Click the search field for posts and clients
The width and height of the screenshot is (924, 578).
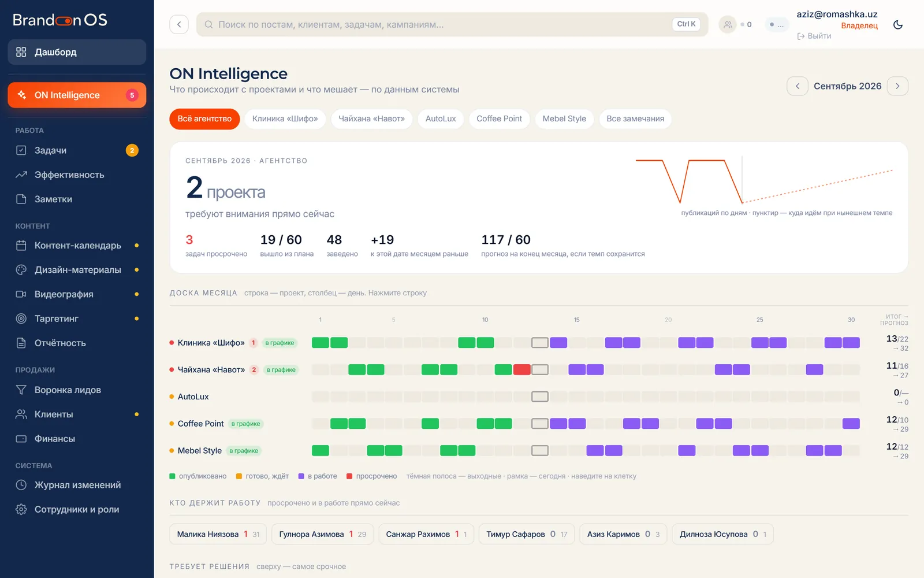click(452, 24)
